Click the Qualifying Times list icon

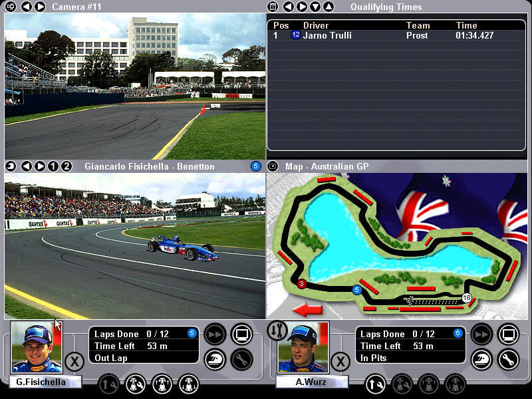[273, 7]
